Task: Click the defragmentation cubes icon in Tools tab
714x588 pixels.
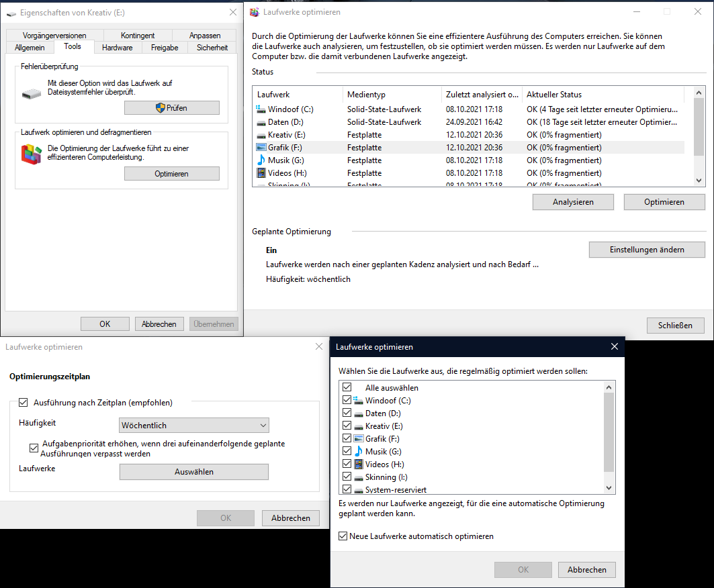Action: point(32,154)
